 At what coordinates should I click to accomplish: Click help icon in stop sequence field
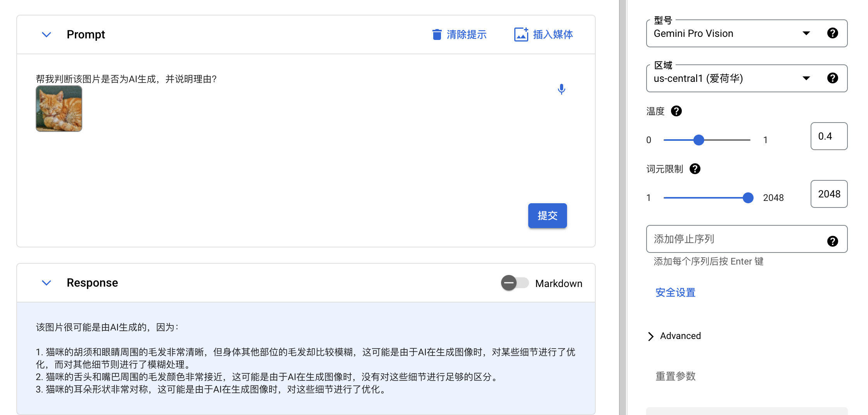click(832, 241)
